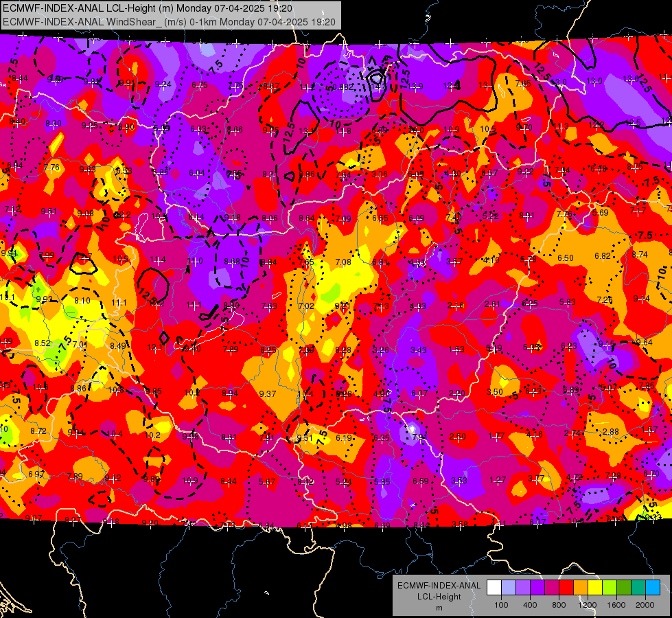
Task: Click the map value 8.52
Action: (43, 343)
